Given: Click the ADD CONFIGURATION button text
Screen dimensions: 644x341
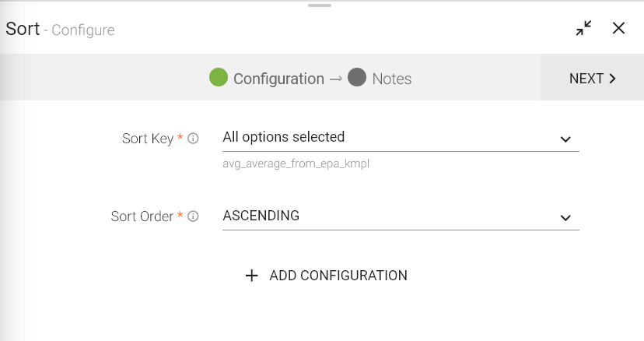Looking at the screenshot, I should pos(338,276).
